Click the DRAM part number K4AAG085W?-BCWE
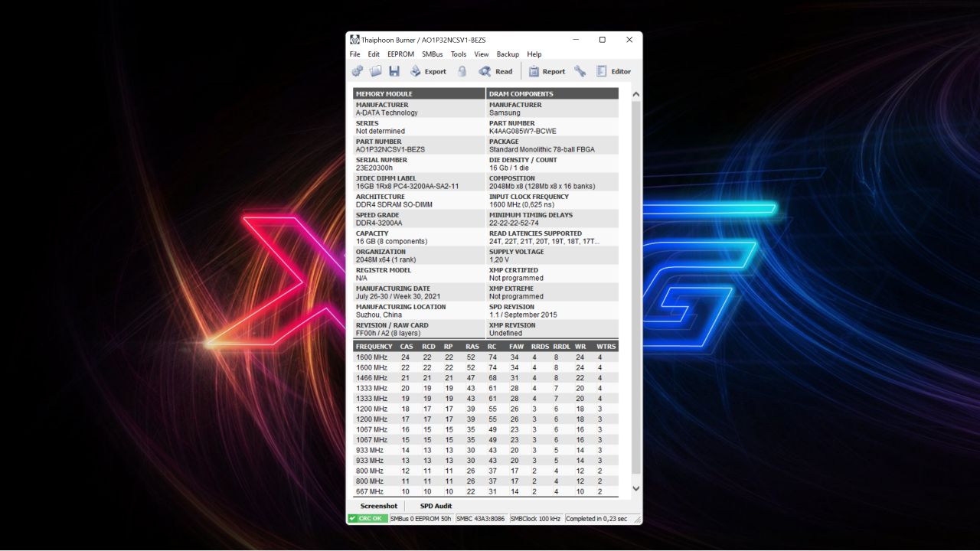The image size is (980, 551). tap(523, 131)
